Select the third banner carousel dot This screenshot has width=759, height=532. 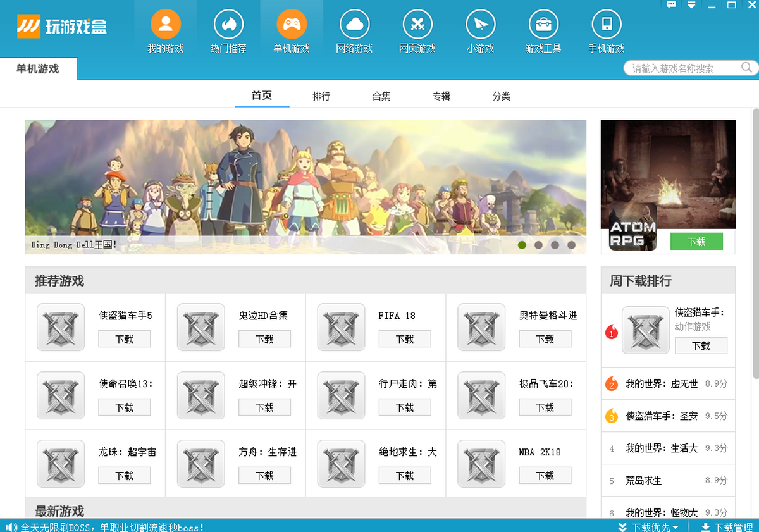coord(555,245)
